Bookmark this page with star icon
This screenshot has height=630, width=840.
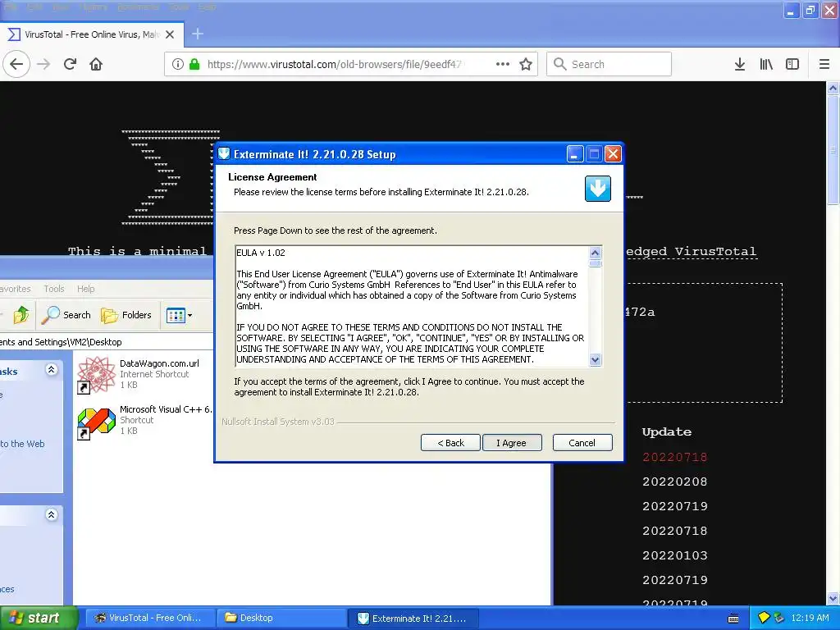pos(526,64)
